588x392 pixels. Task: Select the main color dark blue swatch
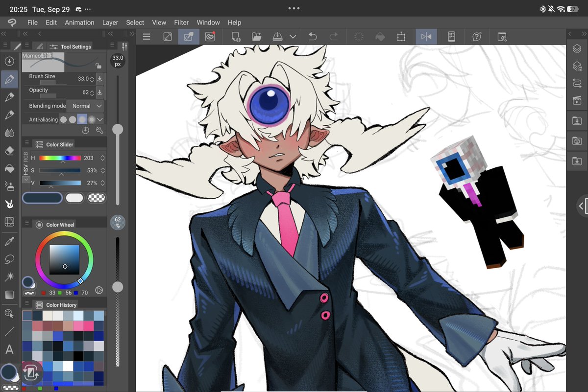pyautogui.click(x=42, y=198)
